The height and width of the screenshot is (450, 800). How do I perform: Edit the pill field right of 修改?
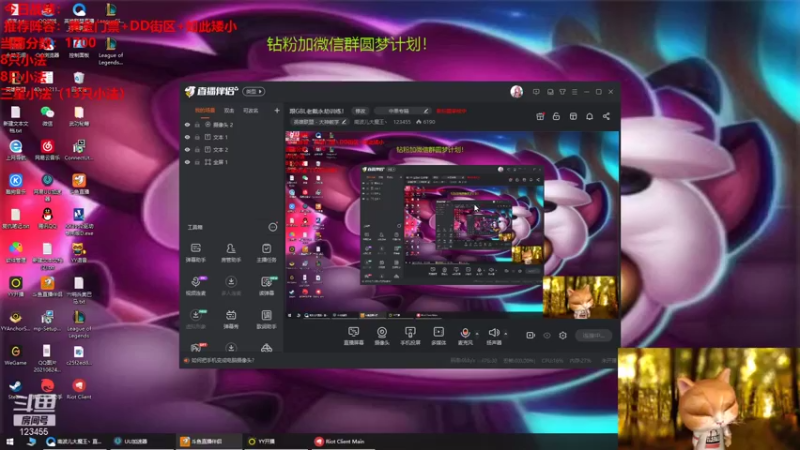[402, 111]
